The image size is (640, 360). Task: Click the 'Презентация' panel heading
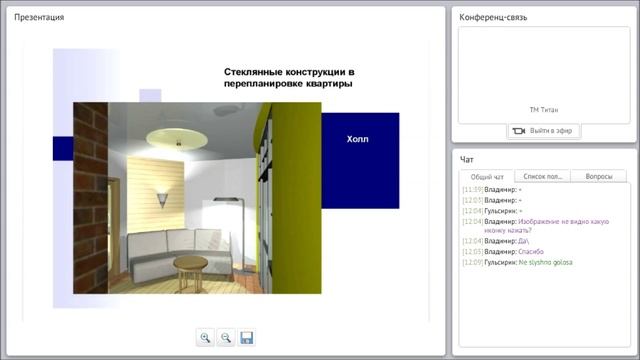(x=39, y=17)
